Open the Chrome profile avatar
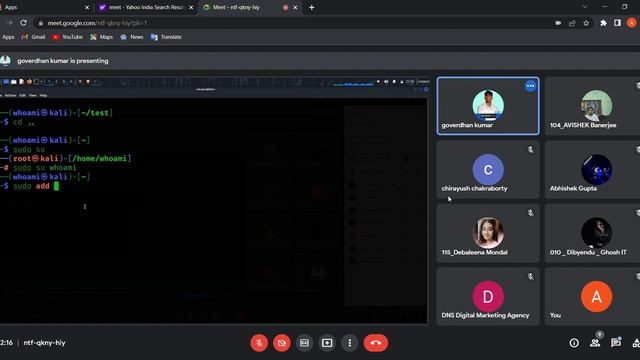This screenshot has width=640, height=360. pos(631,23)
